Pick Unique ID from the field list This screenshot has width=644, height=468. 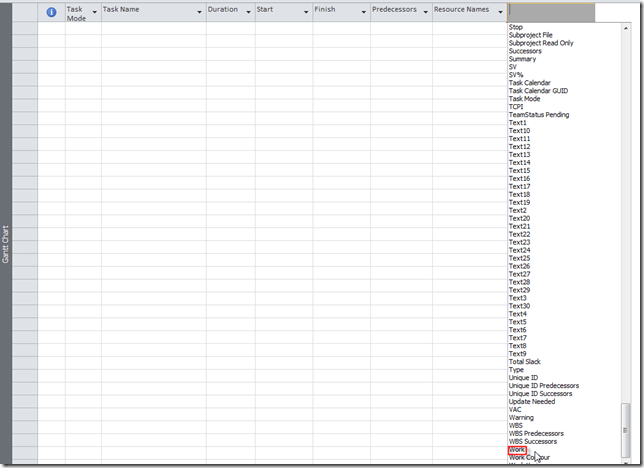point(523,378)
